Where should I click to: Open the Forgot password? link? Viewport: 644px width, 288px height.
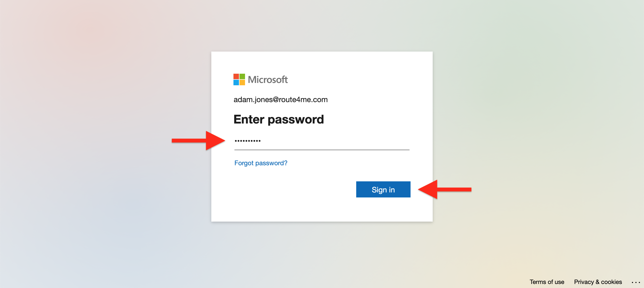[261, 163]
